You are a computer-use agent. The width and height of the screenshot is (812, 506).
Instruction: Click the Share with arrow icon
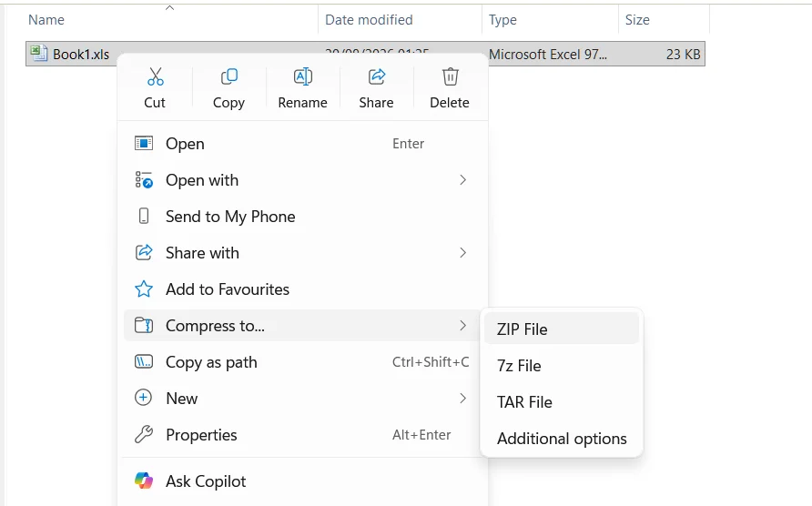pos(144,252)
